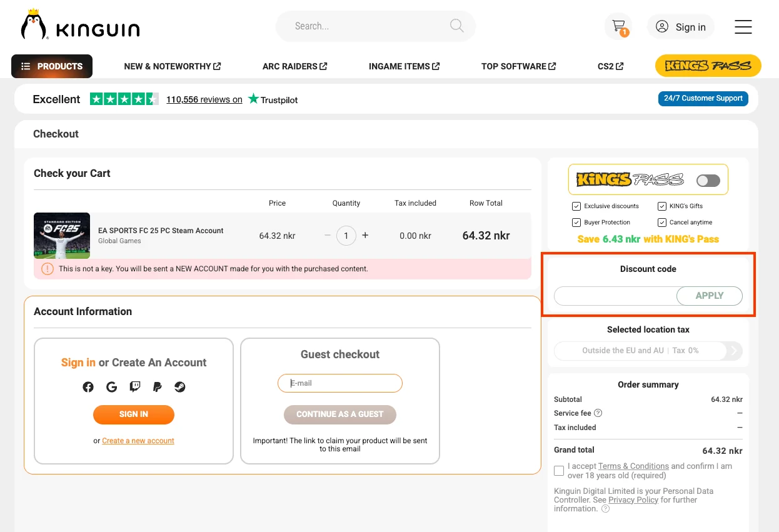Viewport: 779px width, 532px height.
Task: Accept the Terms & Conditions checkbox
Action: 559,471
